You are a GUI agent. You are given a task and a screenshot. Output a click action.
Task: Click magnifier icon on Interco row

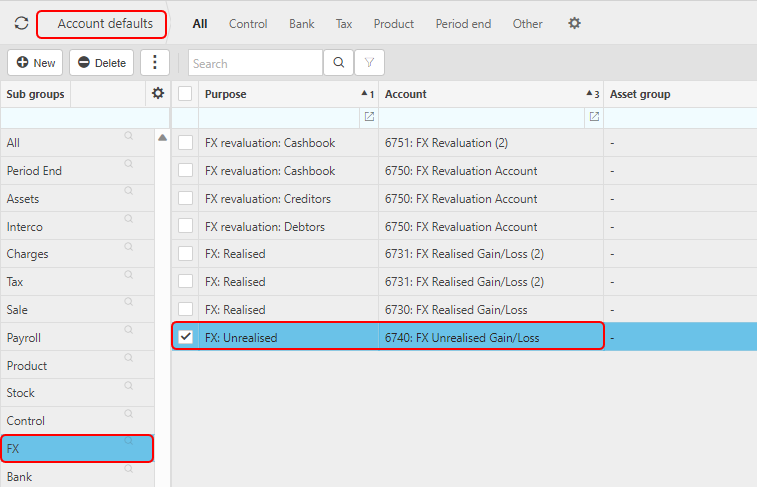tap(128, 219)
